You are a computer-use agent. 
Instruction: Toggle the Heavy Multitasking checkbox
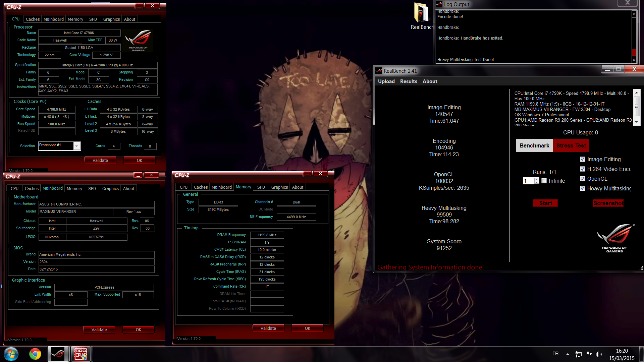coord(583,188)
